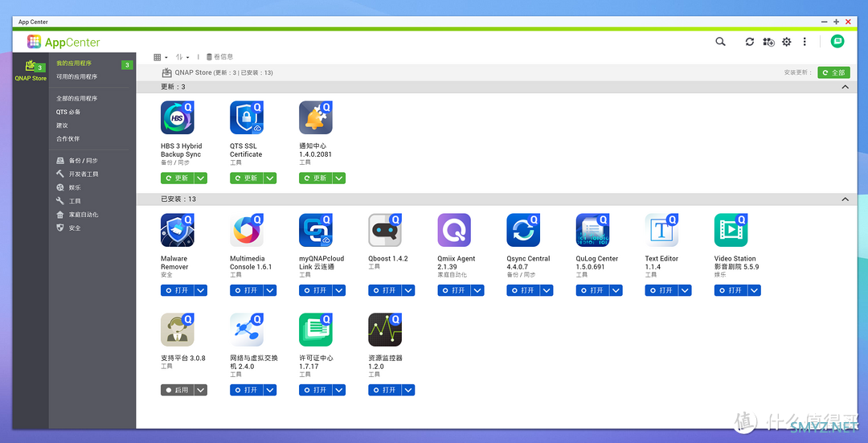Expand dropdown arrow beside QTS SSL 更新
The height and width of the screenshot is (443, 868).
(x=269, y=178)
